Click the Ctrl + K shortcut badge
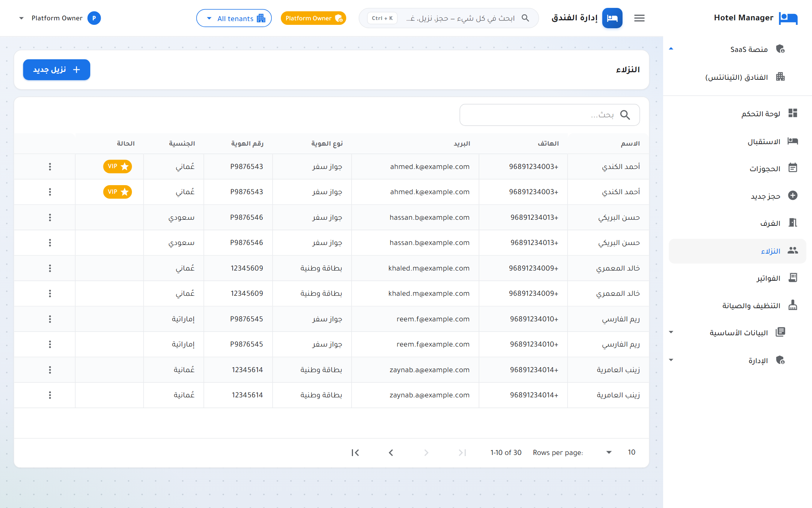This screenshot has height=508, width=812. click(382, 18)
